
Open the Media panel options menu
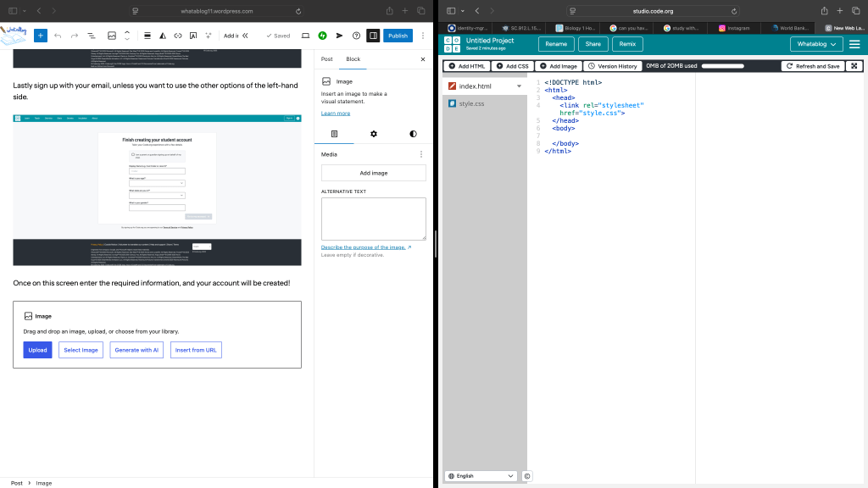coord(421,155)
